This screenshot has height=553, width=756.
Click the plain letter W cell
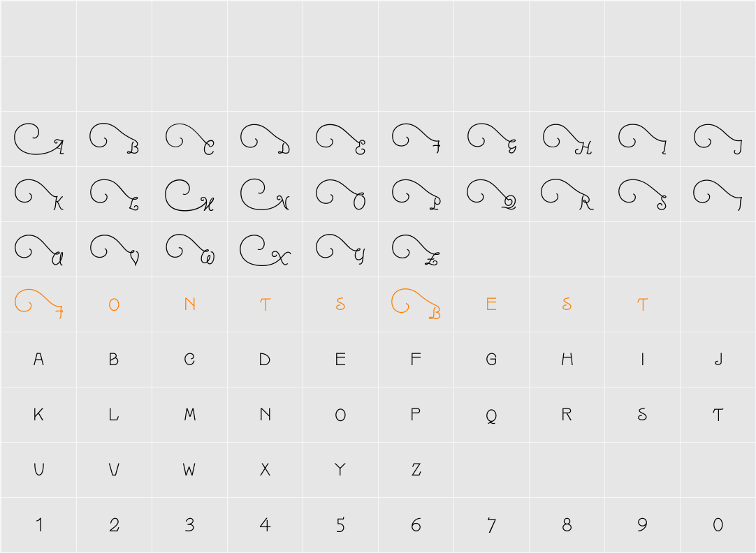click(189, 470)
